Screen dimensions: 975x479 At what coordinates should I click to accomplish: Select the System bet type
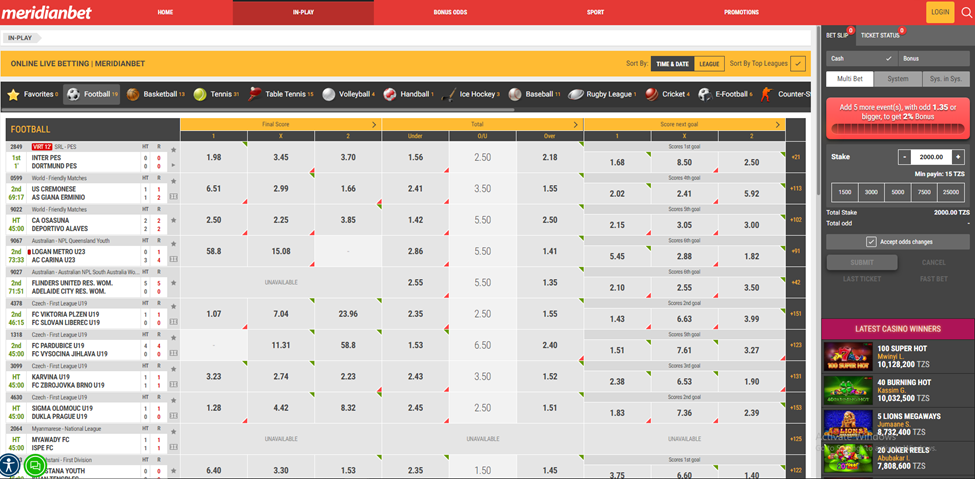pos(898,79)
